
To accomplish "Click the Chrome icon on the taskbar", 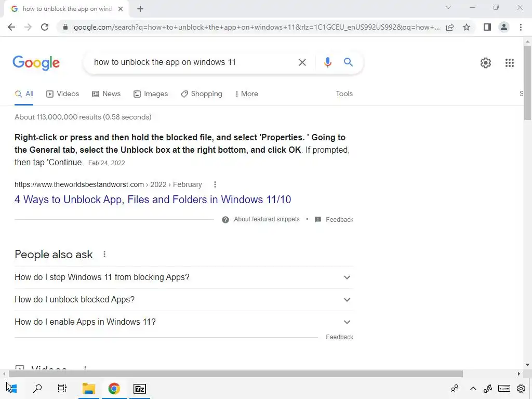I will pyautogui.click(x=114, y=389).
